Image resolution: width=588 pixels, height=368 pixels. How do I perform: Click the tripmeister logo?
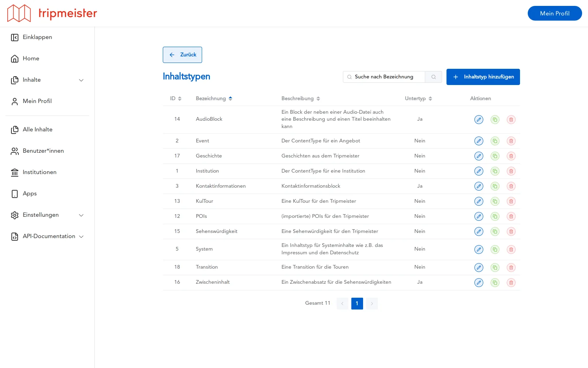[52, 13]
